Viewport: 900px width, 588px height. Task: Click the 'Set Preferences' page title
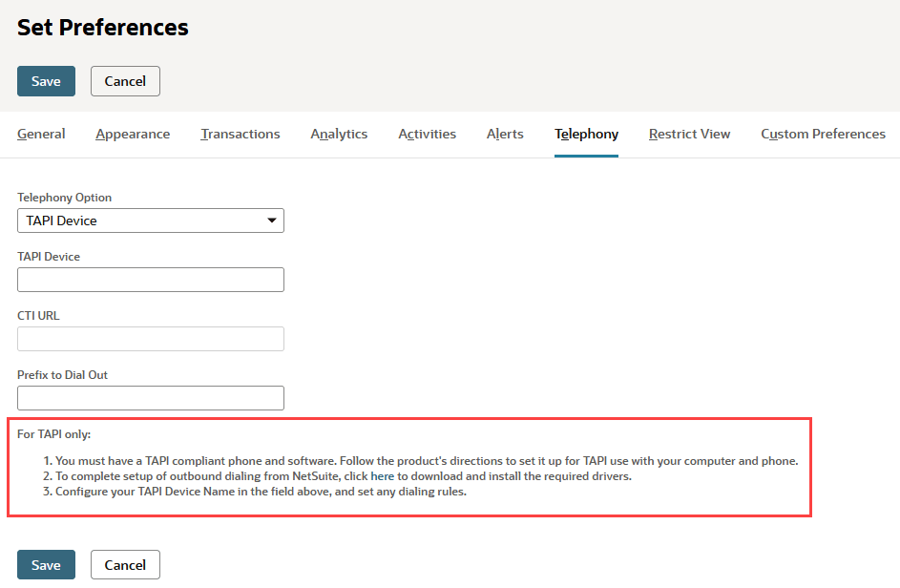click(x=103, y=28)
